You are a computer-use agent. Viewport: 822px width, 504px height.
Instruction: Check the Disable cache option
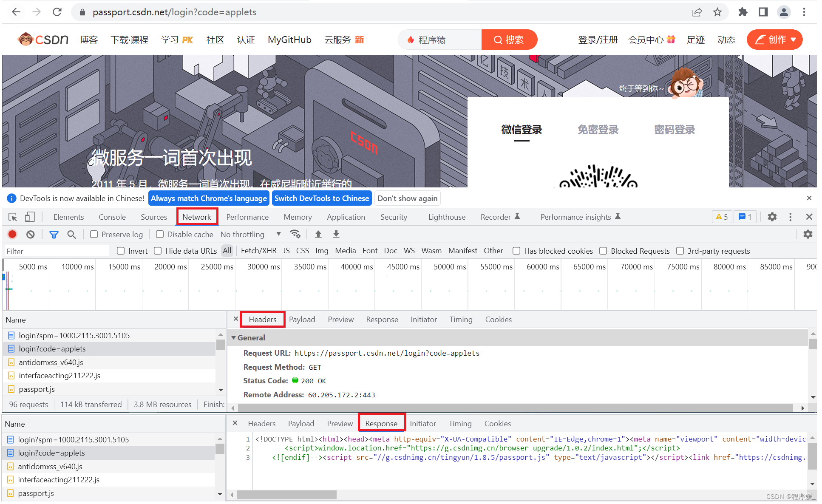[160, 234]
